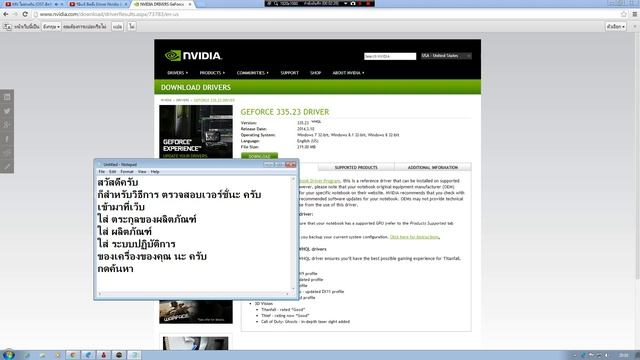Open the language dropdown in the translate bar
Viewport: 640px width, 360px height.
[x=51, y=27]
